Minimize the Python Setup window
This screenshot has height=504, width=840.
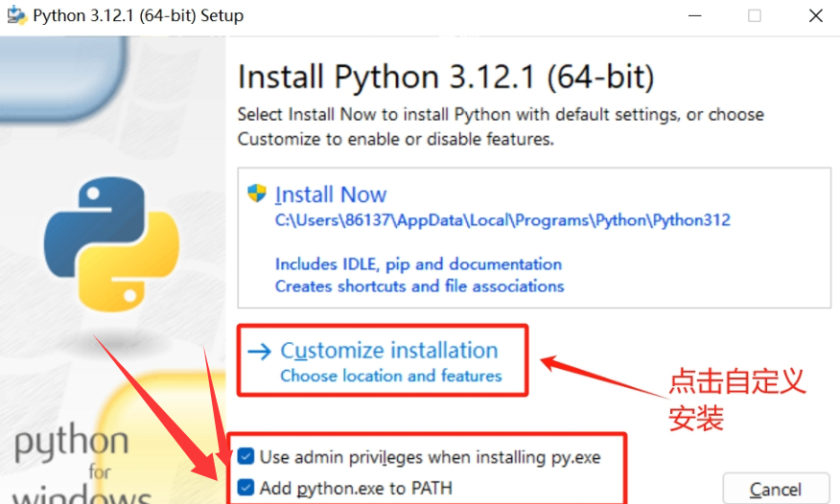[695, 15]
